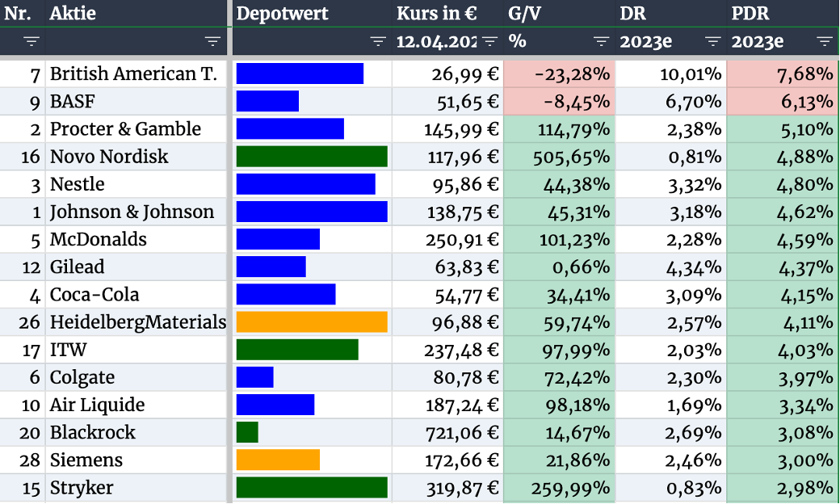Click the Procter & Gamble cell

click(136, 128)
